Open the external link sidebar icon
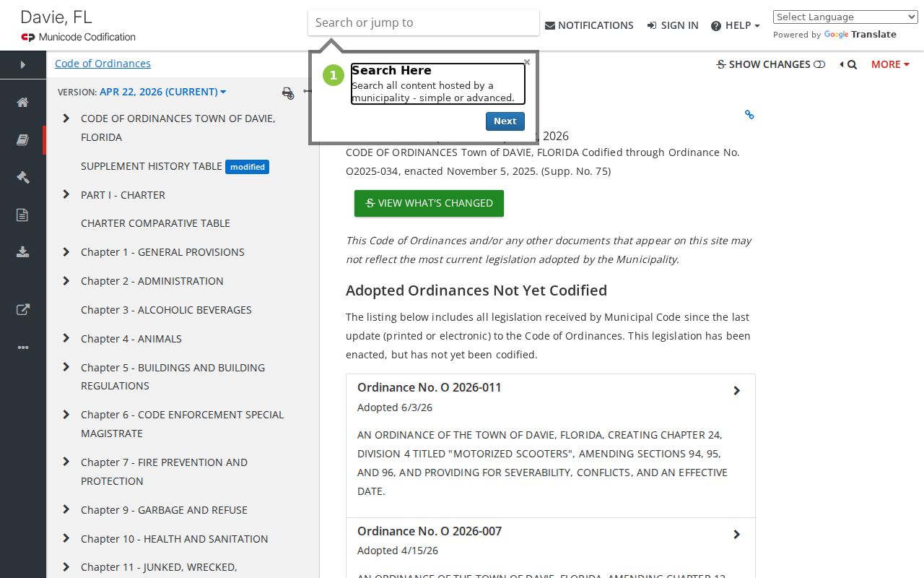The width and height of the screenshot is (924, 578). [23, 310]
